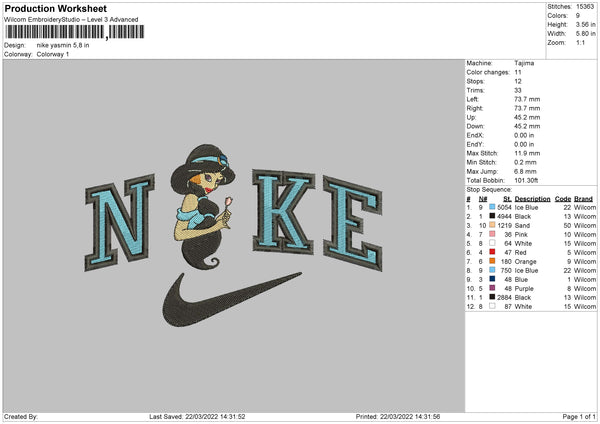Viewport: 600px width, 424px height.
Task: Click the embroidered letter K
Action: (x=284, y=211)
